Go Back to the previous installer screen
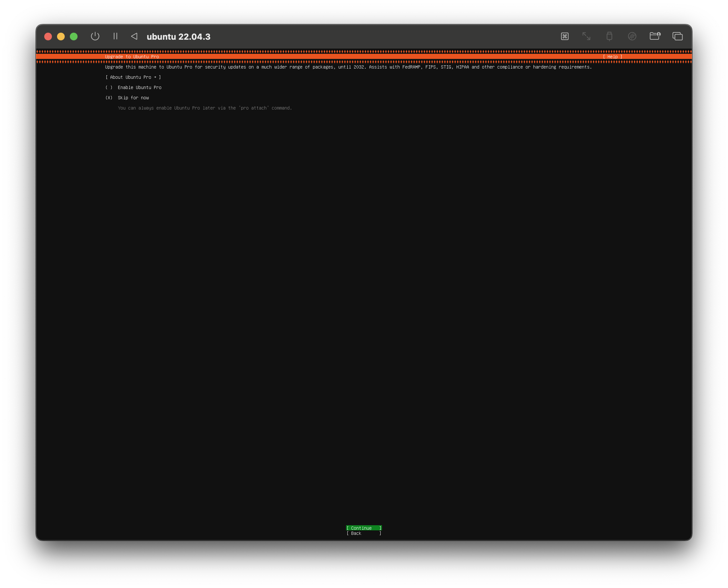This screenshot has height=588, width=728. 364,533
